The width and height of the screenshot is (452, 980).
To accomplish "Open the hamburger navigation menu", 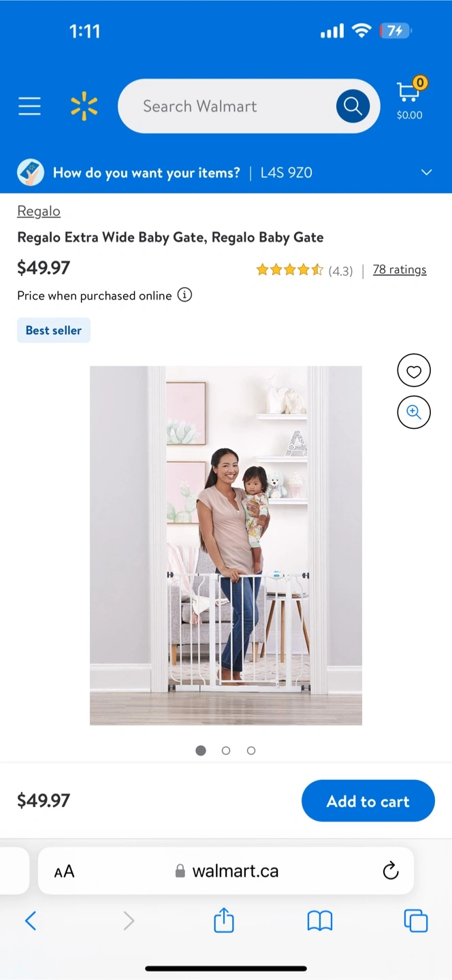I will 29,106.
